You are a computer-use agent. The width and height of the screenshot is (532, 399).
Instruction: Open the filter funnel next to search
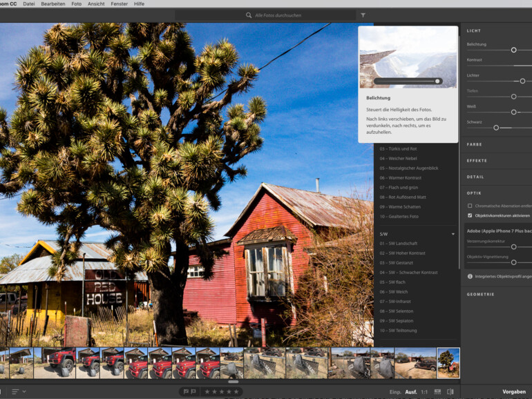(363, 15)
